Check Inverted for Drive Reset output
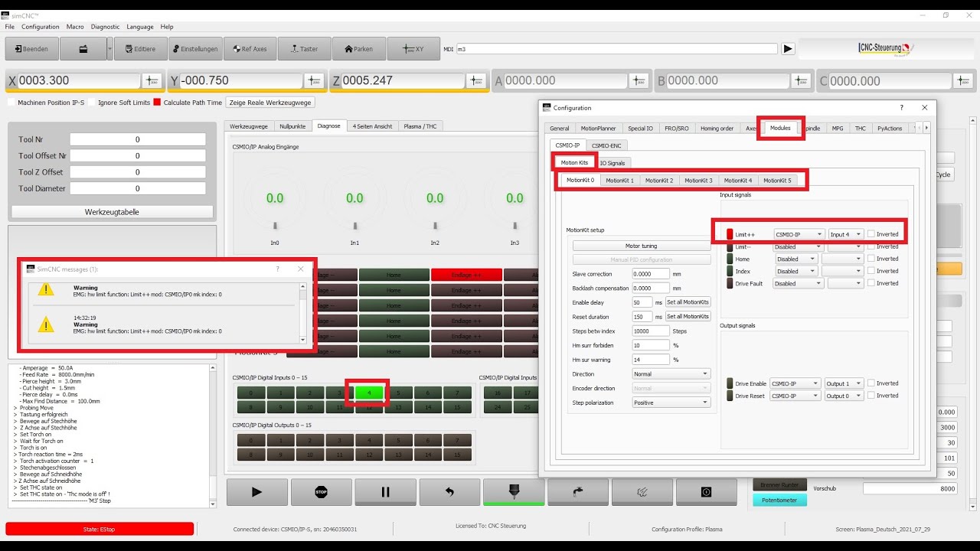 [871, 396]
